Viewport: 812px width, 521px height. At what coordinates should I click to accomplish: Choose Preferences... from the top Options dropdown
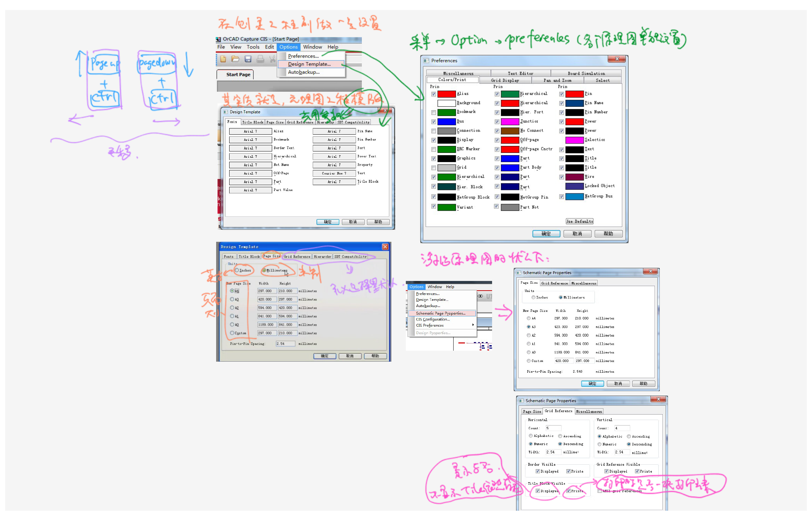[303, 56]
